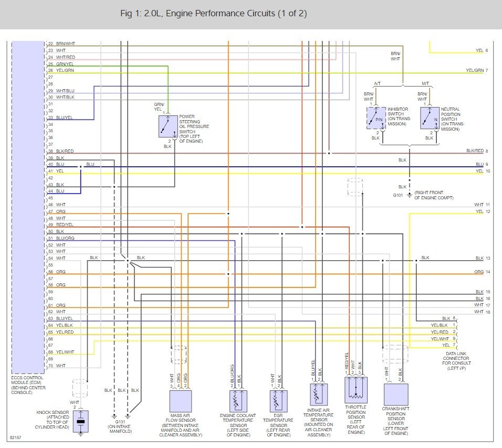Click right-edge connector label 'BLU 9'
Image resolution: width=502 pixels, height=448 pixels.
click(482, 164)
